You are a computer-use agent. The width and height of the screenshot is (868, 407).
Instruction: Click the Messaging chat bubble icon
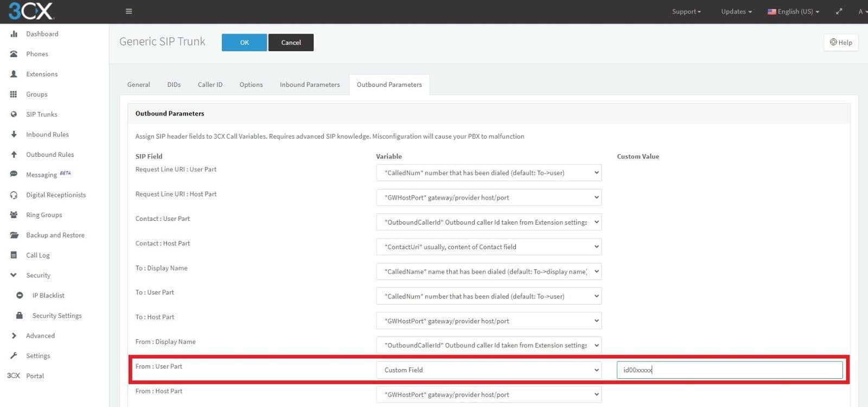[14, 174]
